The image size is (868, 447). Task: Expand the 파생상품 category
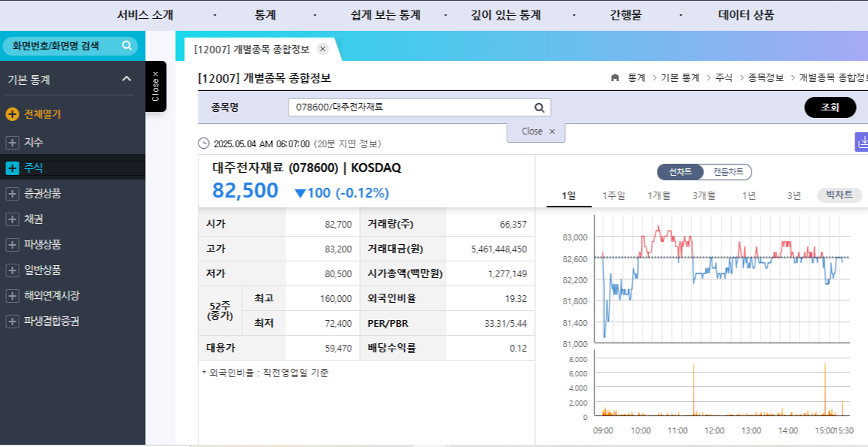click(x=12, y=244)
